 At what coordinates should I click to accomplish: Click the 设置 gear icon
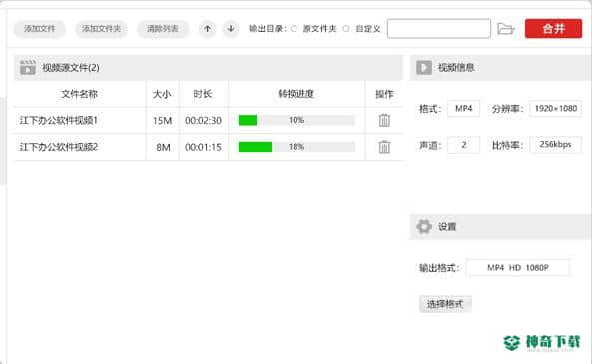(424, 226)
